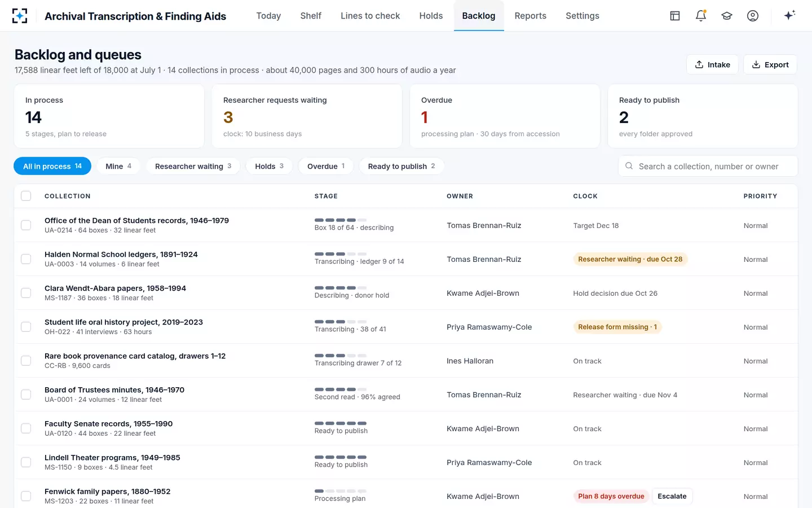This screenshot has height=508, width=812.
Task: Switch to the Today tab
Action: pos(268,16)
